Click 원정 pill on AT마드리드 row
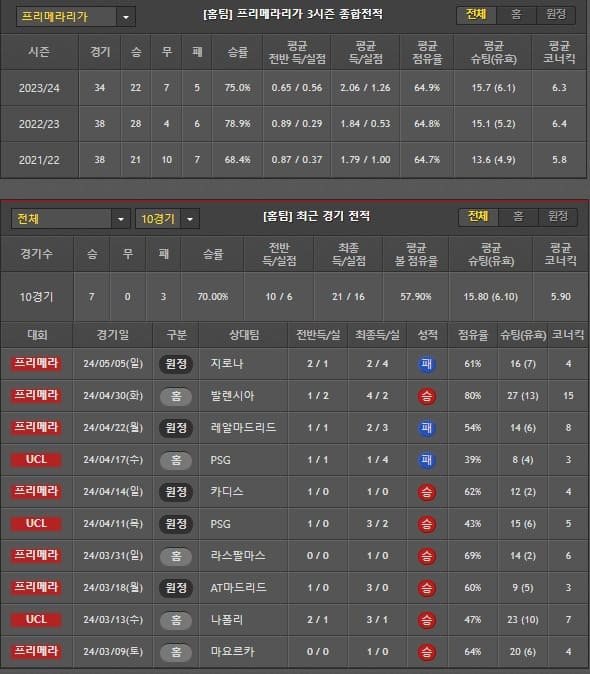Viewport: 590px width, 674px height. (176, 588)
